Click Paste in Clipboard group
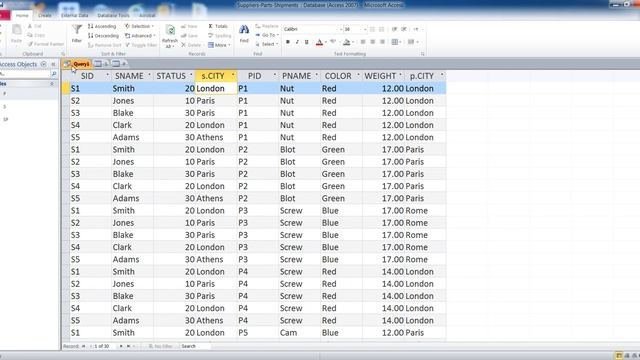This screenshot has height=360, width=640. (x=16, y=33)
